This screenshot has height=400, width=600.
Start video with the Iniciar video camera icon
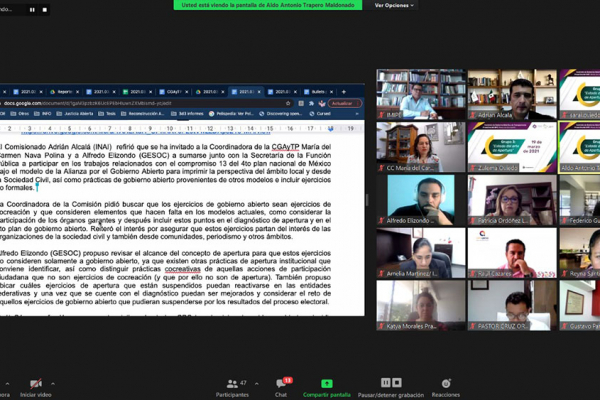(36, 383)
